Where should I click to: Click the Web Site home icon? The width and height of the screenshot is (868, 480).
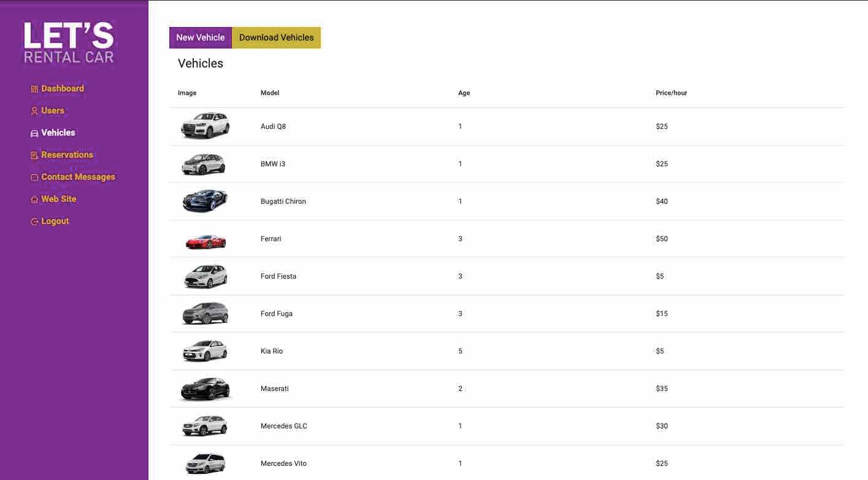click(34, 199)
